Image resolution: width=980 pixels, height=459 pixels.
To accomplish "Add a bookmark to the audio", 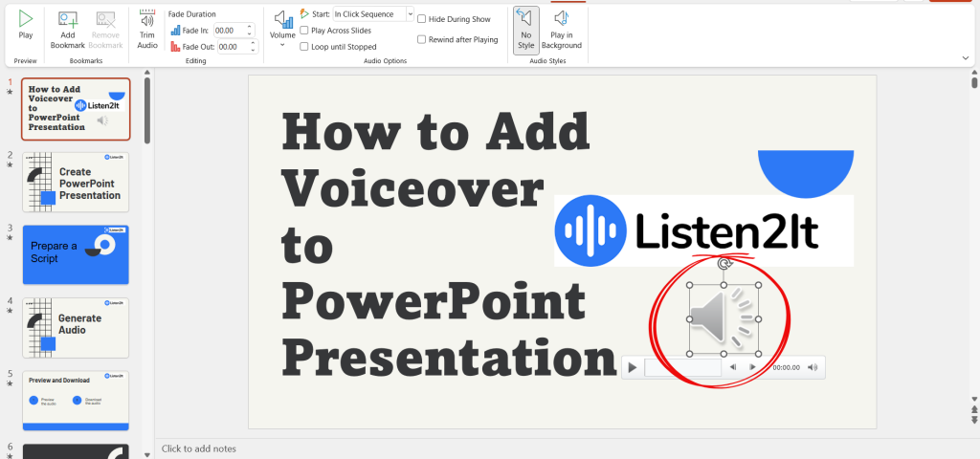I will (x=68, y=30).
